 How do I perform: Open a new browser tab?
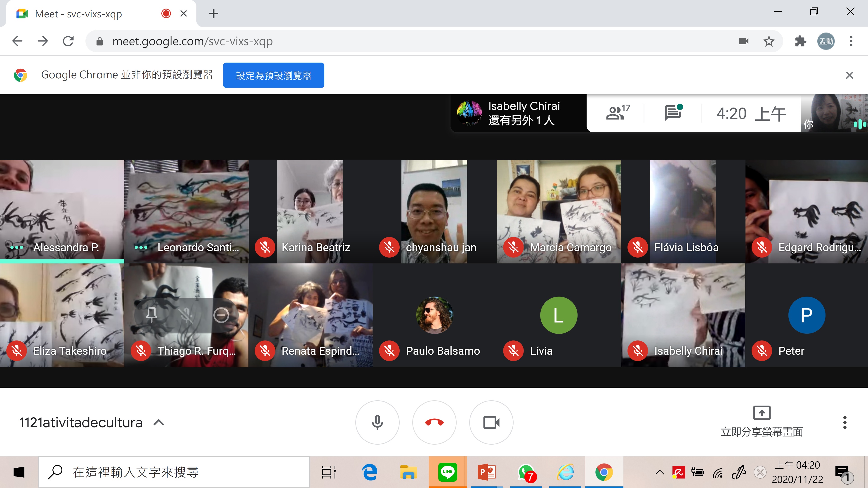tap(213, 14)
